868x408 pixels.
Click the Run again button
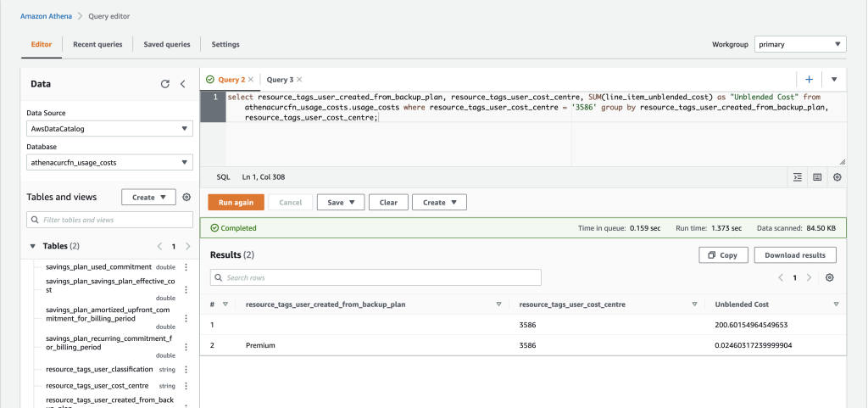[x=236, y=203]
